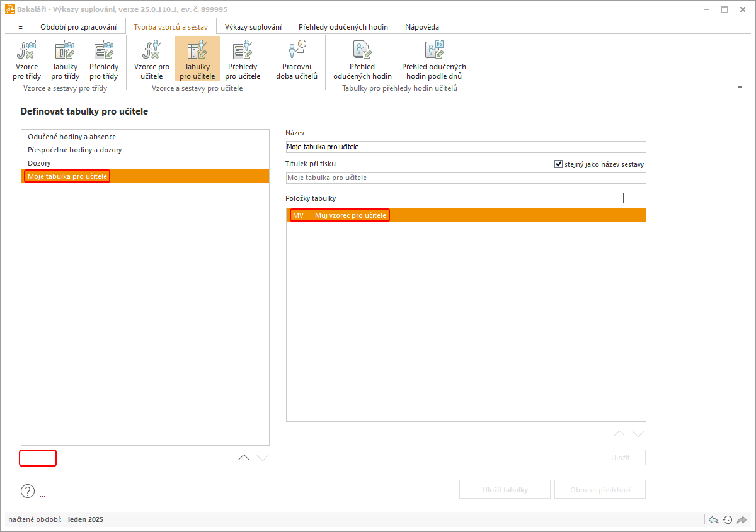
Task: Select 'Přespočetné hodiny a dozory' list item
Action: pyautogui.click(x=145, y=150)
